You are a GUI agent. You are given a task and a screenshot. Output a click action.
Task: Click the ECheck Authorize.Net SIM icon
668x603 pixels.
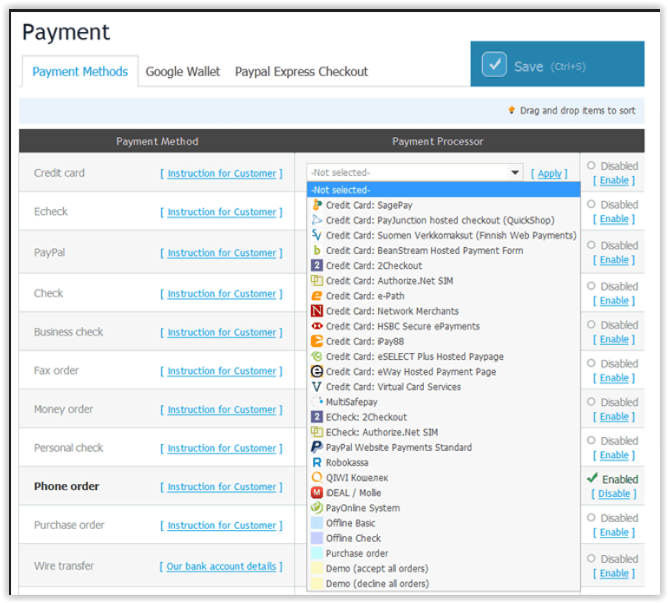tap(317, 432)
